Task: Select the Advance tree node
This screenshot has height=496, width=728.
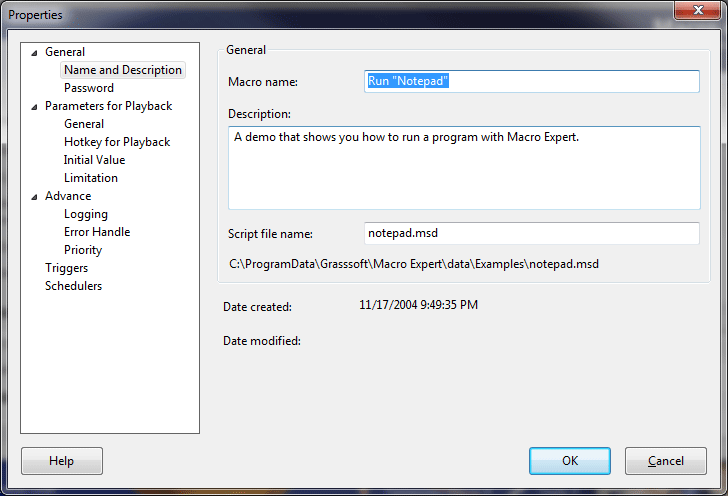Action: [68, 196]
